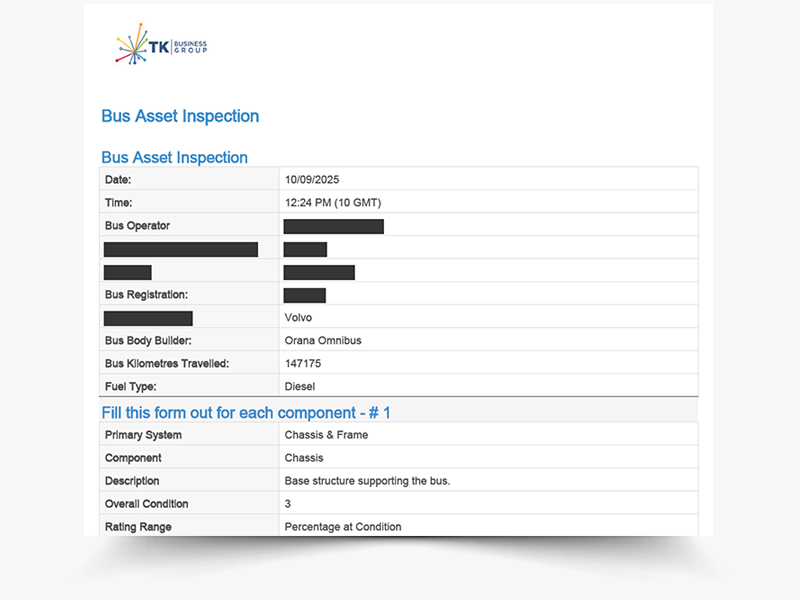
Task: Click the Bus Operator label
Action: pyautogui.click(x=137, y=226)
